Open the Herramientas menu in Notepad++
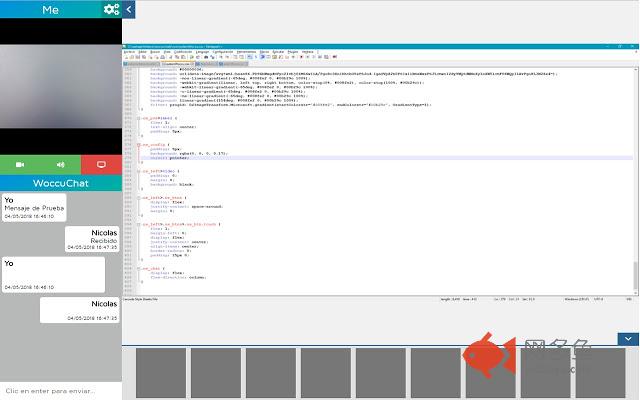 coord(247,52)
